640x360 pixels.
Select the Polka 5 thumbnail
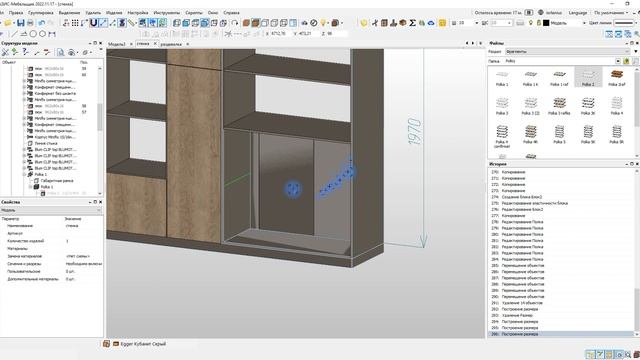coord(559,135)
